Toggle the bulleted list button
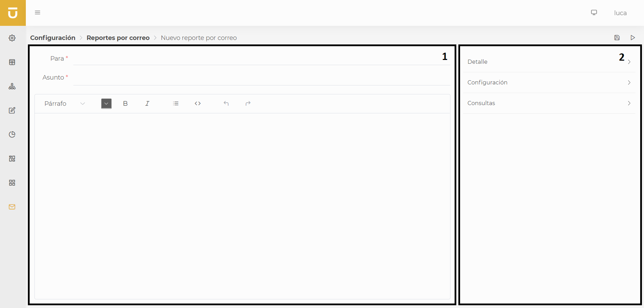The width and height of the screenshot is (644, 308). (176, 103)
